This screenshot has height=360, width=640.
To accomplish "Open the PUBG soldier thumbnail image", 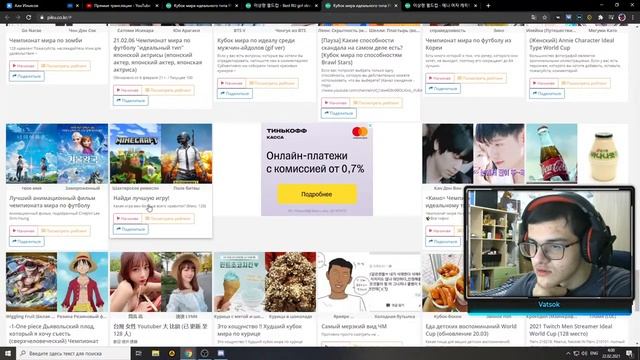I will coord(187,153).
